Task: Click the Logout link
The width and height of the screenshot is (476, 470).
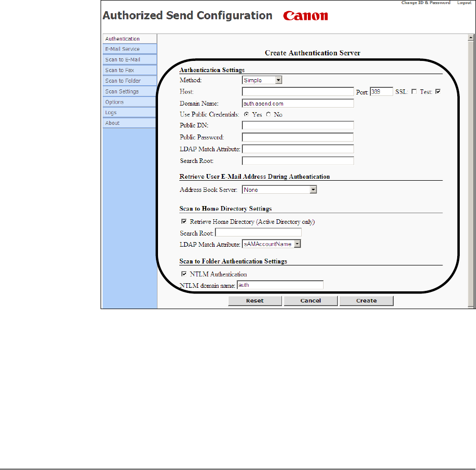Action: click(x=464, y=3)
